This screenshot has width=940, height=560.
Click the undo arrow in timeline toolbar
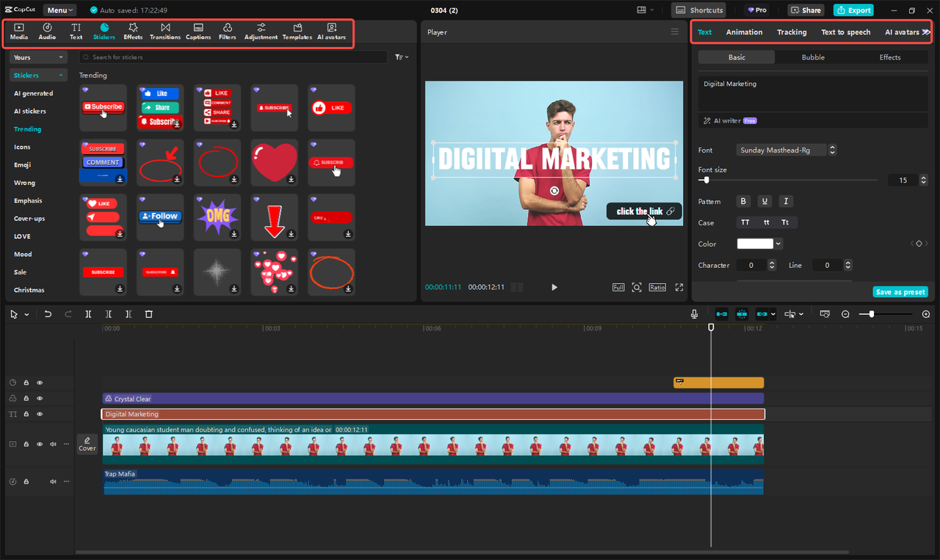[48, 314]
